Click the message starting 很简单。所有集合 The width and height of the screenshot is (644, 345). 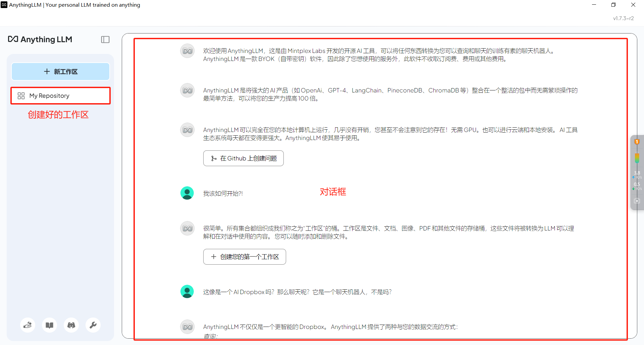pos(389,232)
